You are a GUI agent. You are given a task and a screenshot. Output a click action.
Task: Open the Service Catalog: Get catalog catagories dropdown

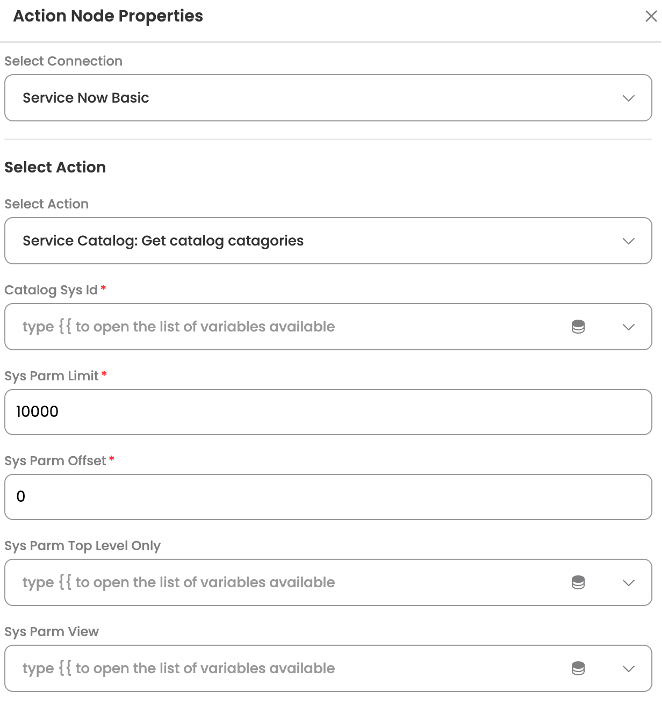coord(300,241)
